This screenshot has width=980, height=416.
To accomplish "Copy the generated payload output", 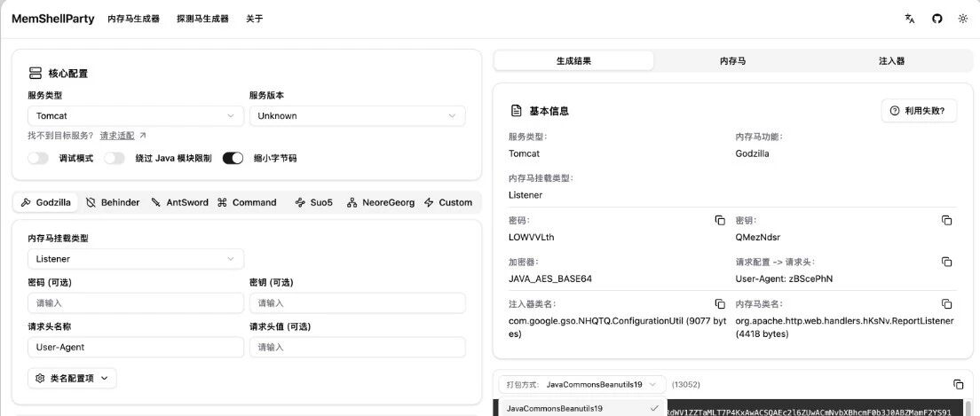I will coord(958,384).
